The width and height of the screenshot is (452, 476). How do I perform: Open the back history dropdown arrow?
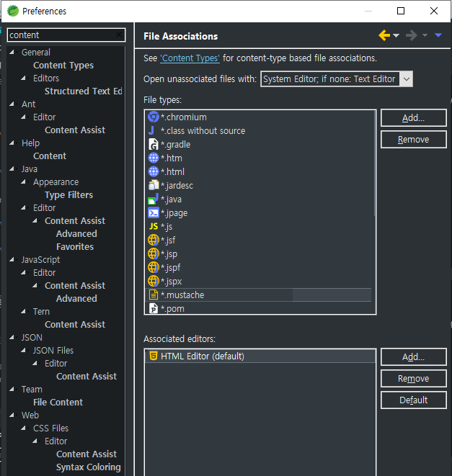click(396, 35)
